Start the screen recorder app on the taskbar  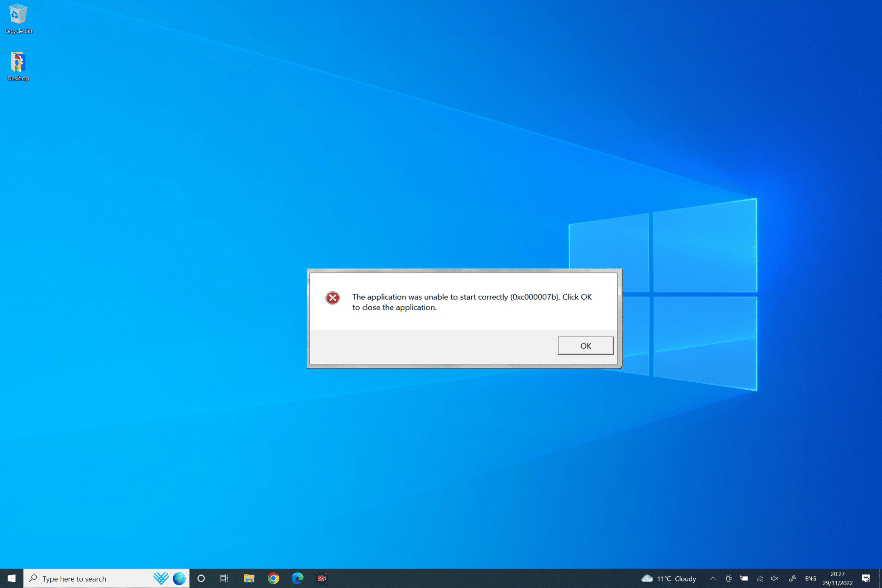322,578
